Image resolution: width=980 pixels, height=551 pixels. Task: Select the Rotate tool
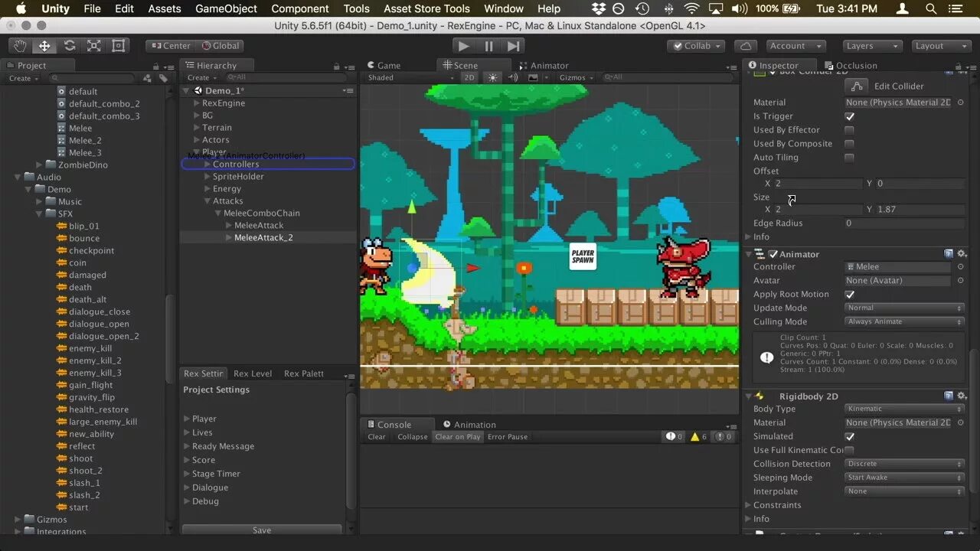70,46
